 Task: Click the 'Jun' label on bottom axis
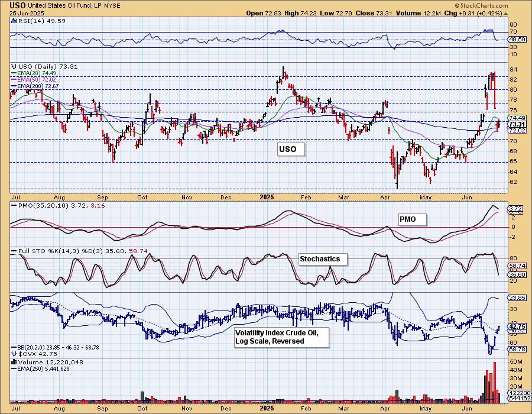click(x=467, y=408)
